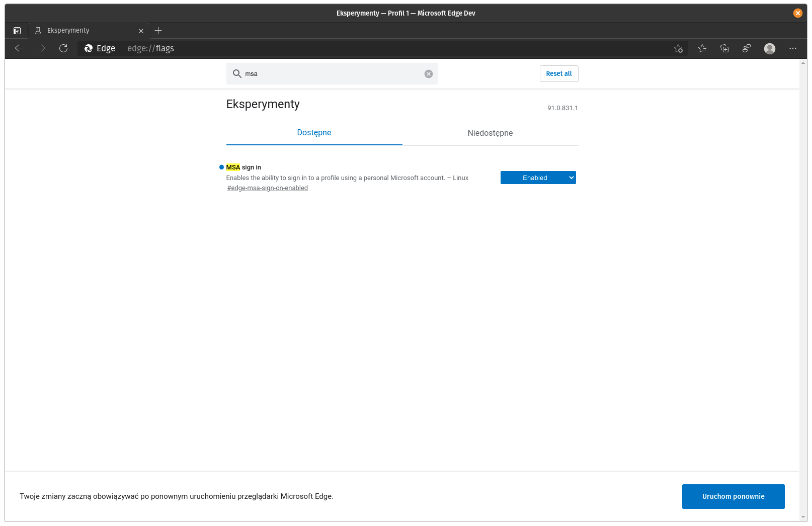The image size is (812, 526).
Task: Click the edge://flags address bar
Action: coord(382,48)
